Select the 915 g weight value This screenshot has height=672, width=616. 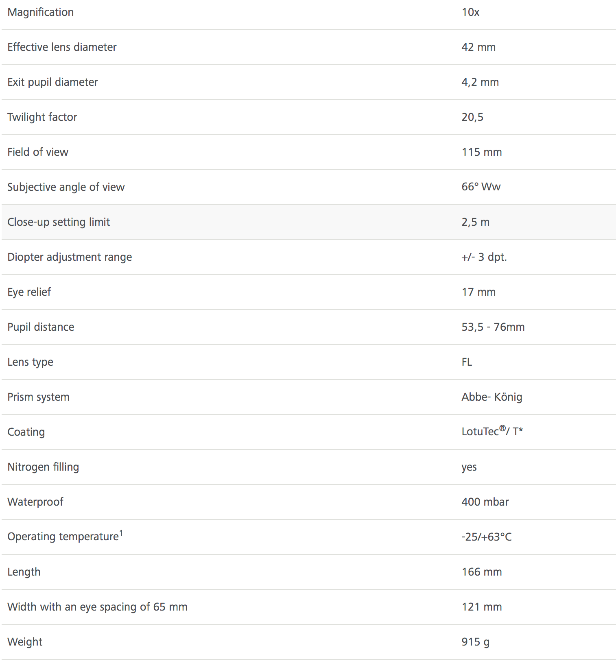tap(475, 642)
